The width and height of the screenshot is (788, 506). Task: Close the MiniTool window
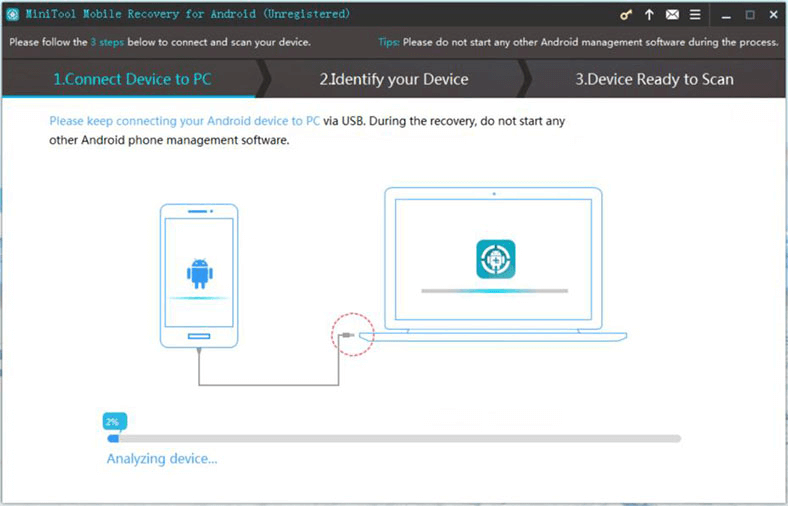pyautogui.click(x=774, y=15)
